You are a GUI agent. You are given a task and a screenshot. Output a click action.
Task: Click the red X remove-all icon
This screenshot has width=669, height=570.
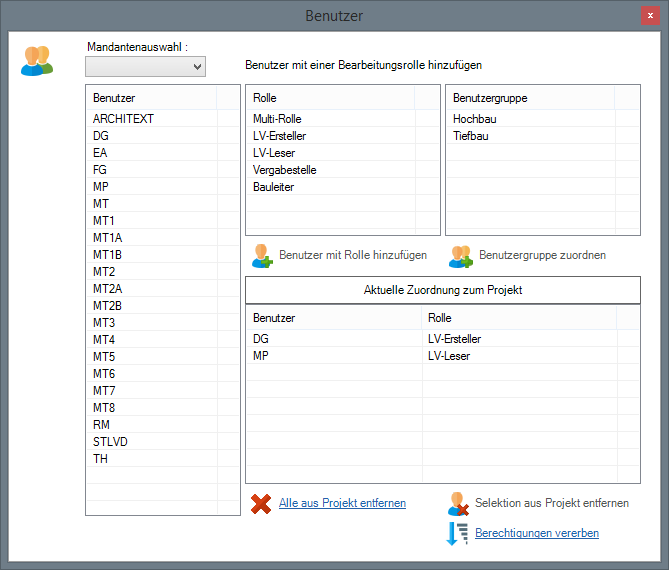261,504
